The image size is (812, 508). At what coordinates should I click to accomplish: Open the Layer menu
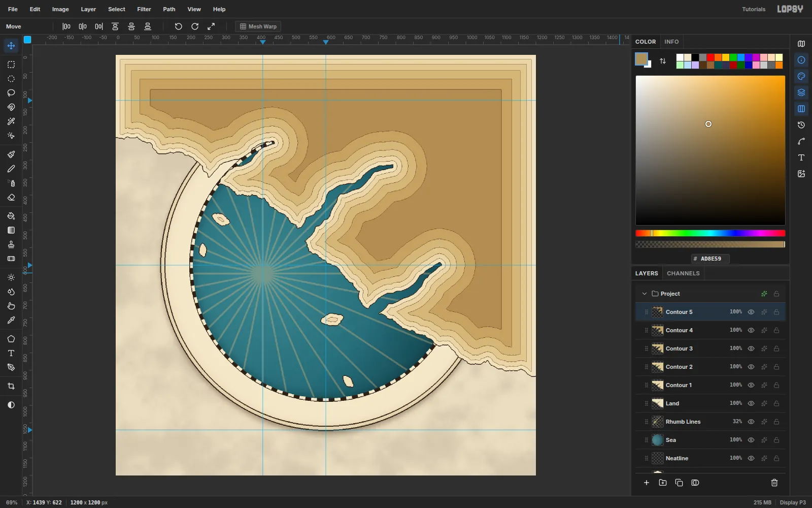click(x=88, y=9)
